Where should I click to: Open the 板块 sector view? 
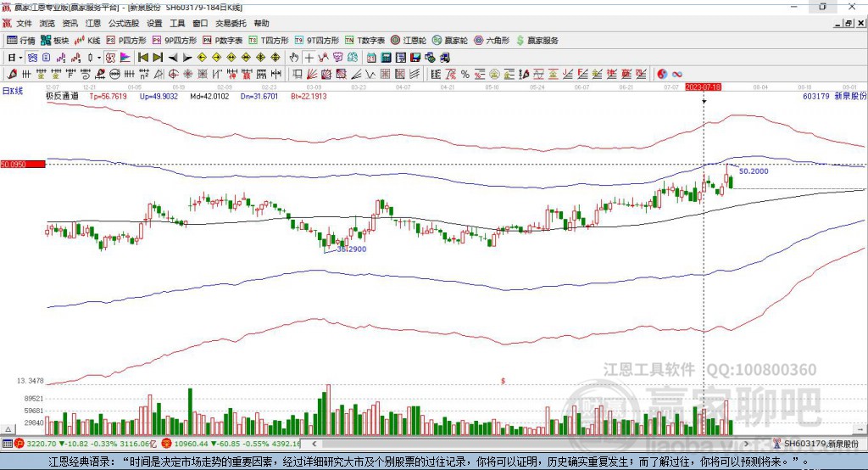tap(54, 41)
